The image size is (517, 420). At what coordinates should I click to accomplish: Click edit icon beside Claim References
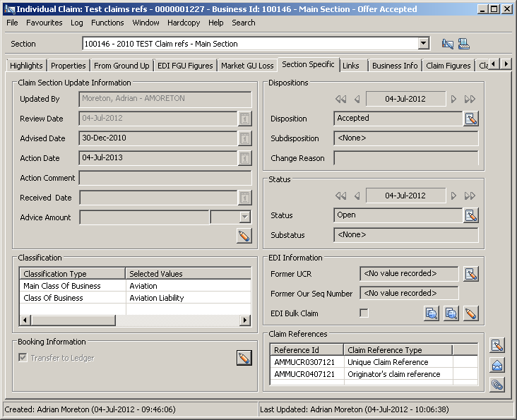(497, 345)
